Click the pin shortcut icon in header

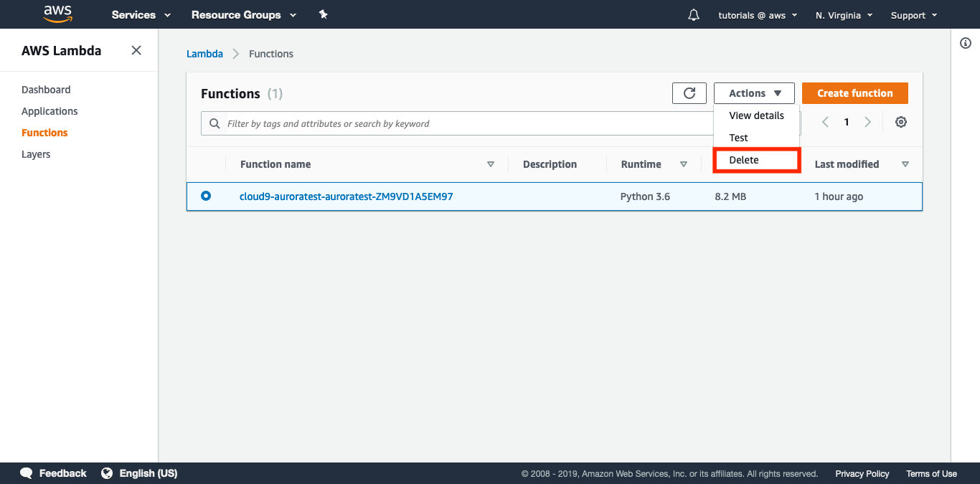(323, 14)
